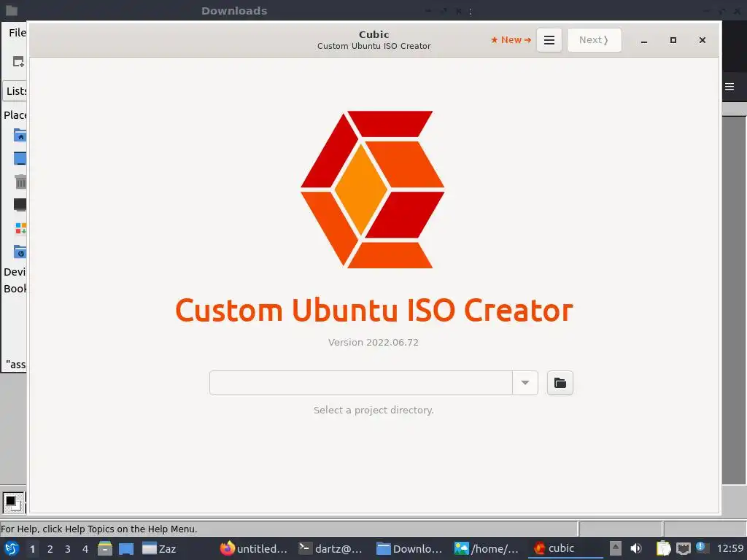
Task: Switch to workspace 2
Action: pos(50,549)
